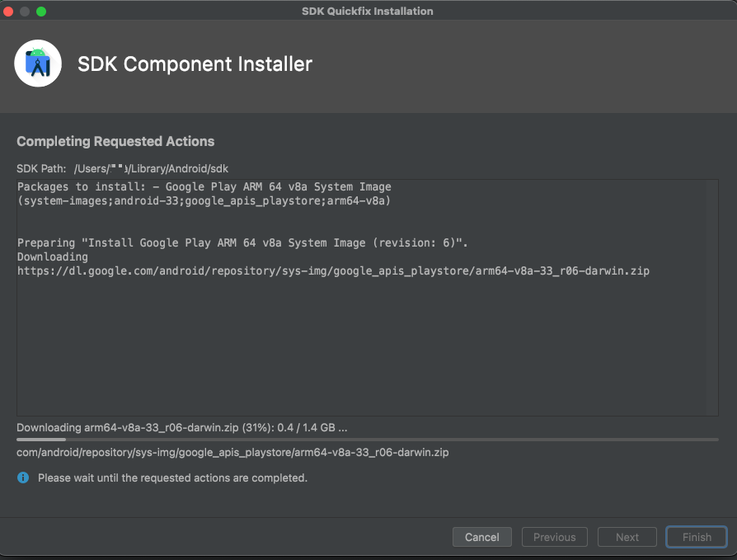Click the 'Completing Requested Actions' heading

pos(115,141)
